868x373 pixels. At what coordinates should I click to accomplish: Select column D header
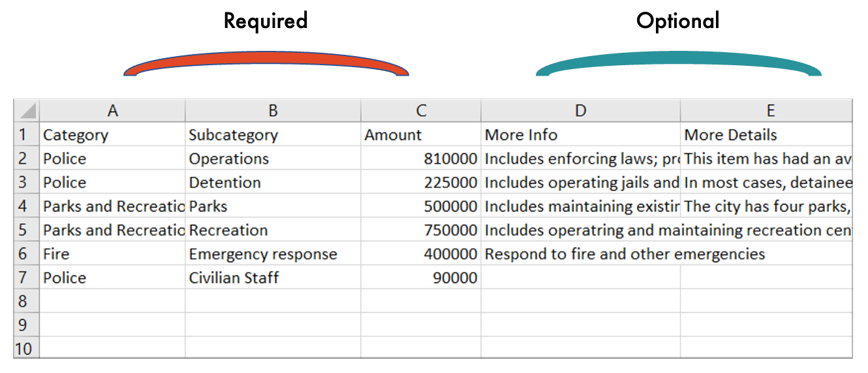(580, 111)
